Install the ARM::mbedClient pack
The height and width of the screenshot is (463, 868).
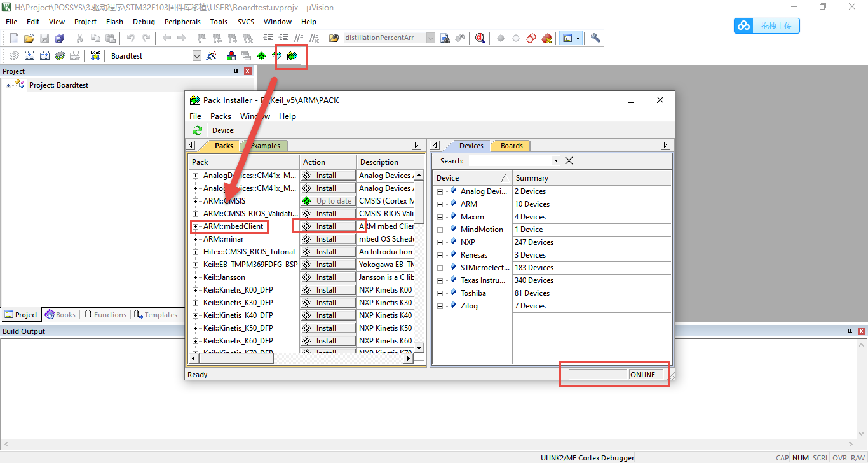328,226
